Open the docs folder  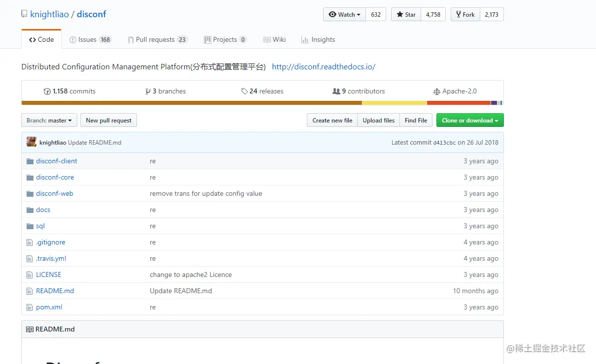point(43,210)
